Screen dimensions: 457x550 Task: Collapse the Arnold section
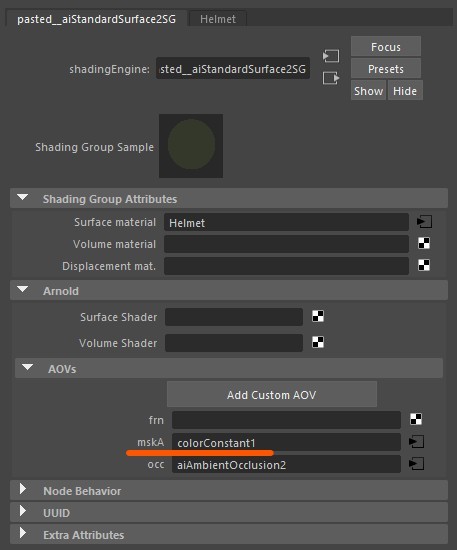point(23,290)
